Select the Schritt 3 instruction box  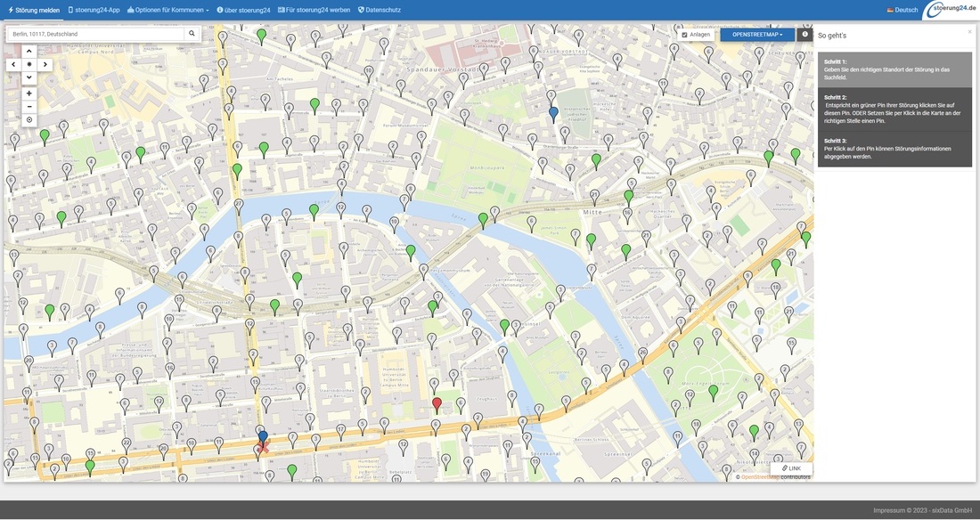(x=894, y=149)
